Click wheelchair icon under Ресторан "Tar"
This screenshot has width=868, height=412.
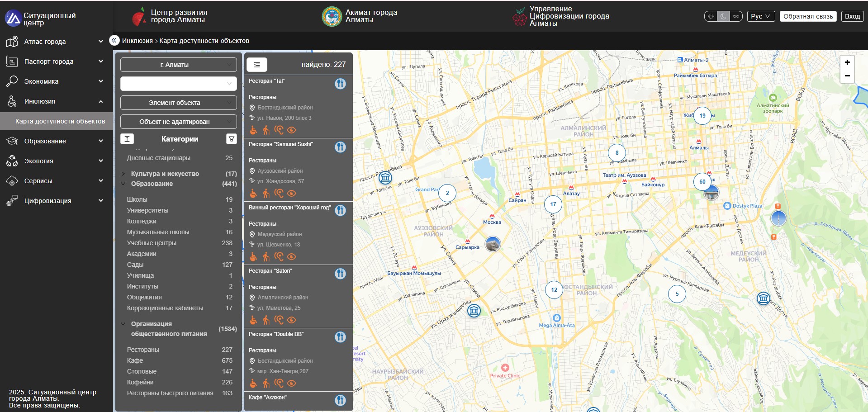(253, 130)
